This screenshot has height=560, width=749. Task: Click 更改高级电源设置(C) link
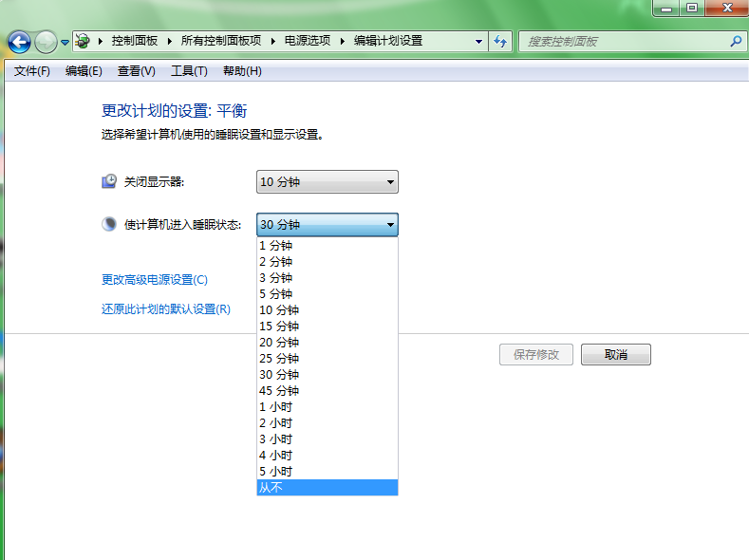[x=154, y=280]
